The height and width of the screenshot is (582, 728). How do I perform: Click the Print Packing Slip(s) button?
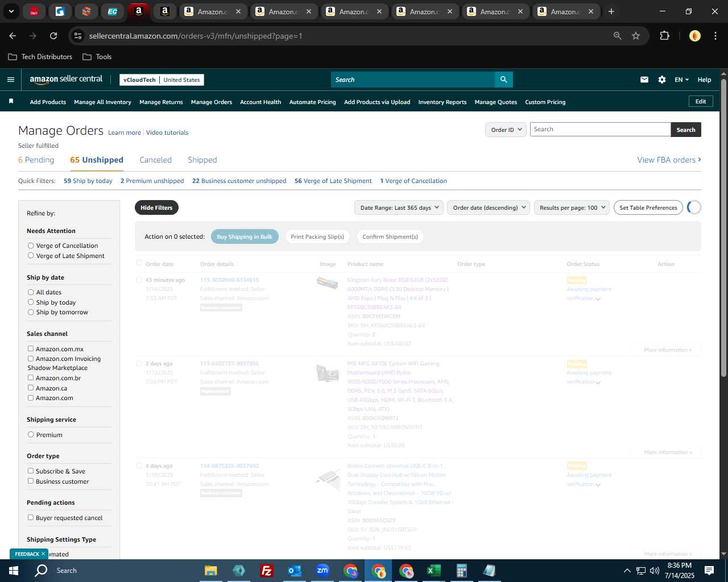tap(317, 236)
